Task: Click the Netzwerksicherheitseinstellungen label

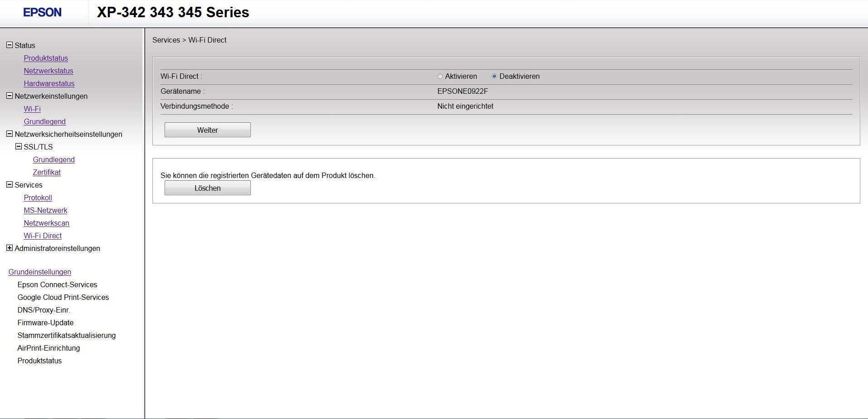Action: click(x=68, y=135)
